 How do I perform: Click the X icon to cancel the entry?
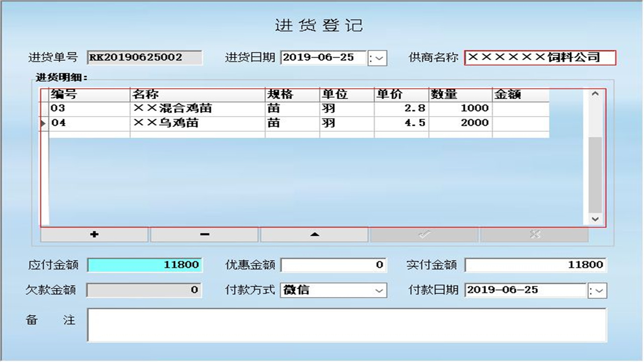tap(534, 234)
